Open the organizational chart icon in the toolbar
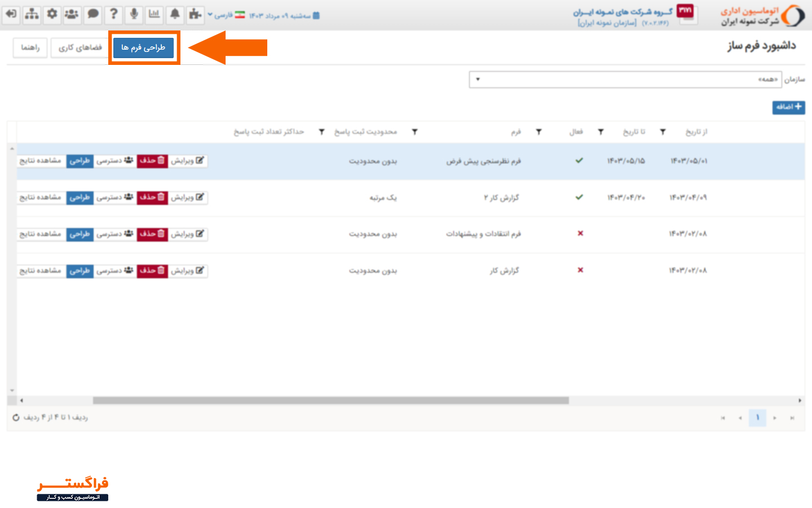This screenshot has width=812, height=508. [x=32, y=15]
